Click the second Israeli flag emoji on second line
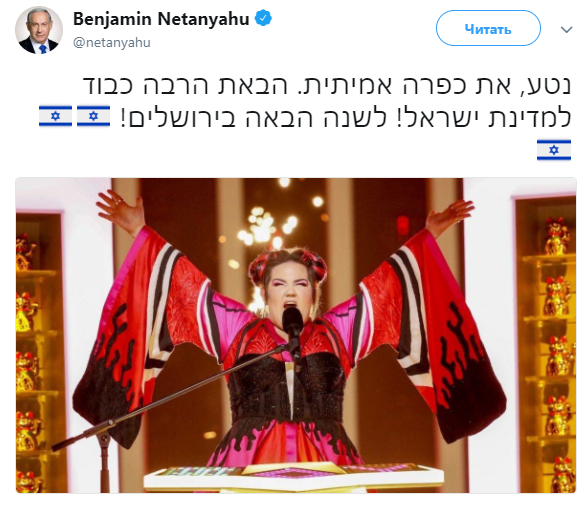This screenshot has height=507, width=585. tap(56, 116)
